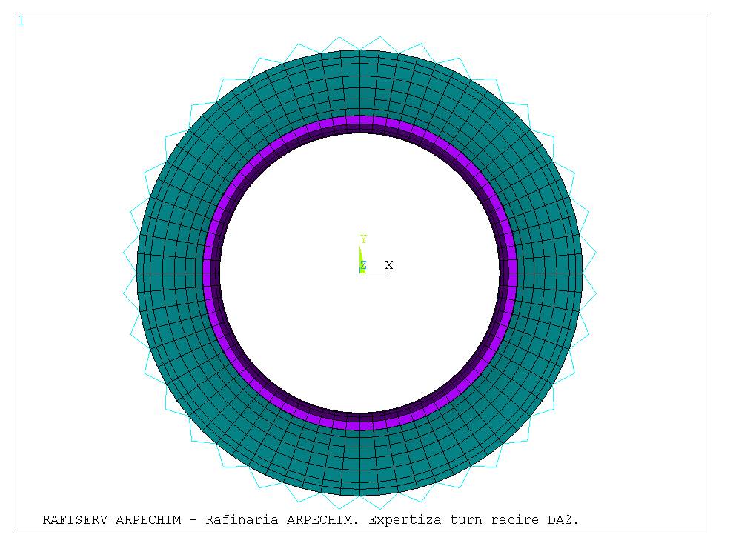The width and height of the screenshot is (756, 546).
Task: Pick the teal outer ring at top
Action: click(x=359, y=81)
